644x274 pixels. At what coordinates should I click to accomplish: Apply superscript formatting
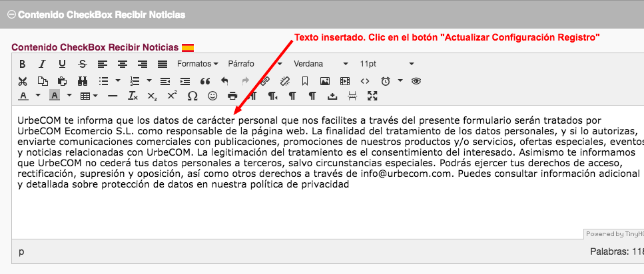(172, 96)
